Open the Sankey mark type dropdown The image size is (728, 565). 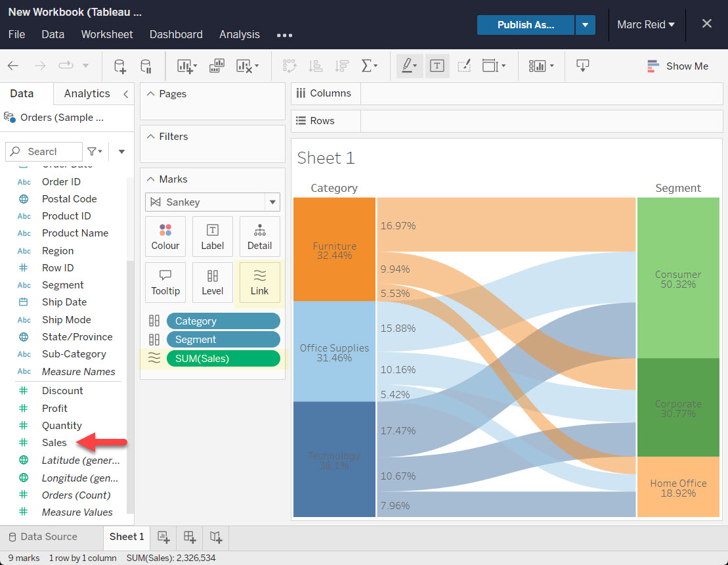pos(272,202)
